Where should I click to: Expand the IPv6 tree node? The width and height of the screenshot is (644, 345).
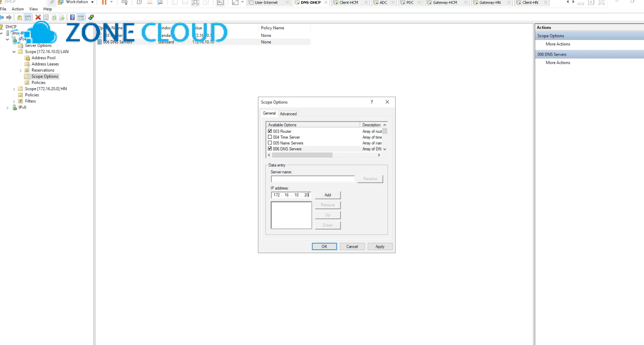click(7, 107)
